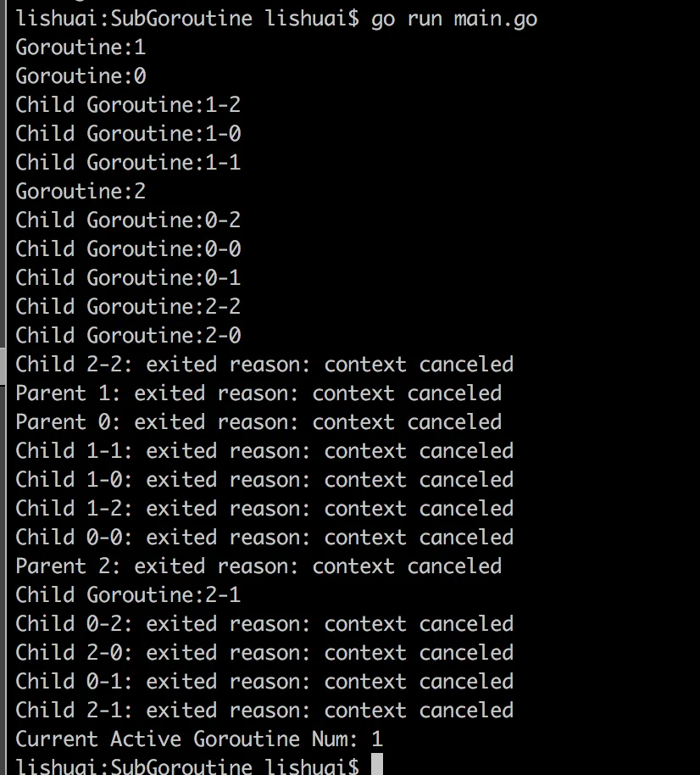The height and width of the screenshot is (775, 700).
Task: Click the 'Goroutine:0' output line
Action: pos(81,75)
